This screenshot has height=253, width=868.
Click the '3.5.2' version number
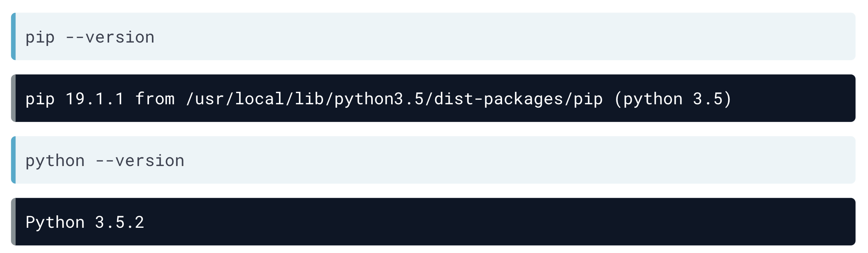(120, 222)
